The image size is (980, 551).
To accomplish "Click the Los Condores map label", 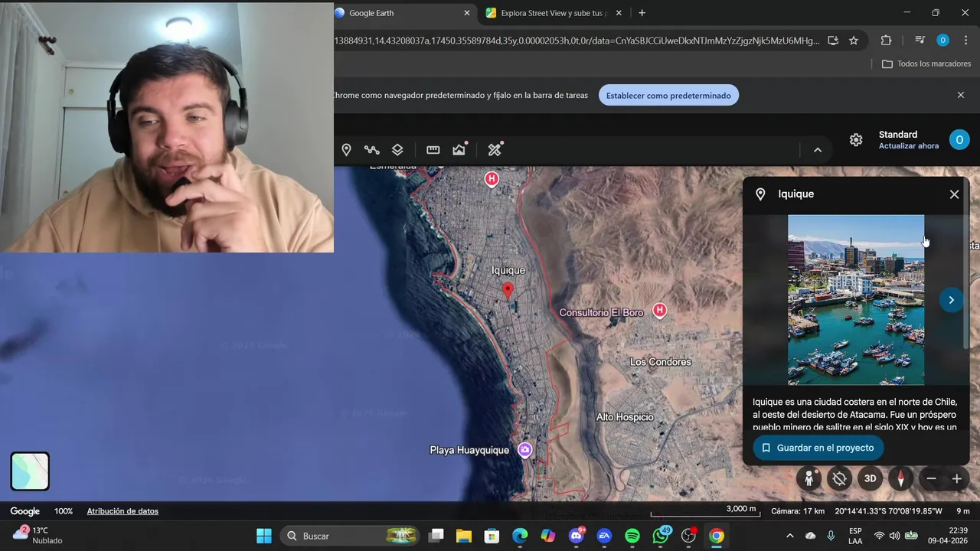I will [x=660, y=362].
